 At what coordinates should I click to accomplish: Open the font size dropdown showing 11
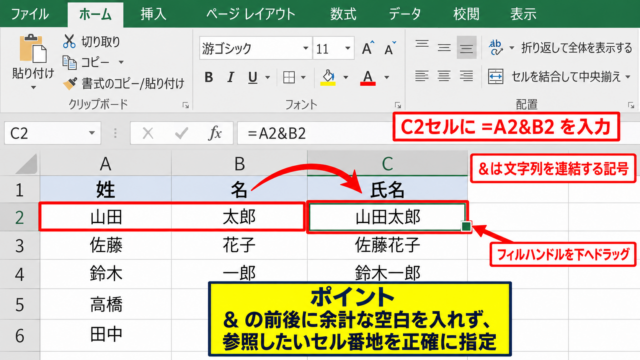click(x=347, y=48)
